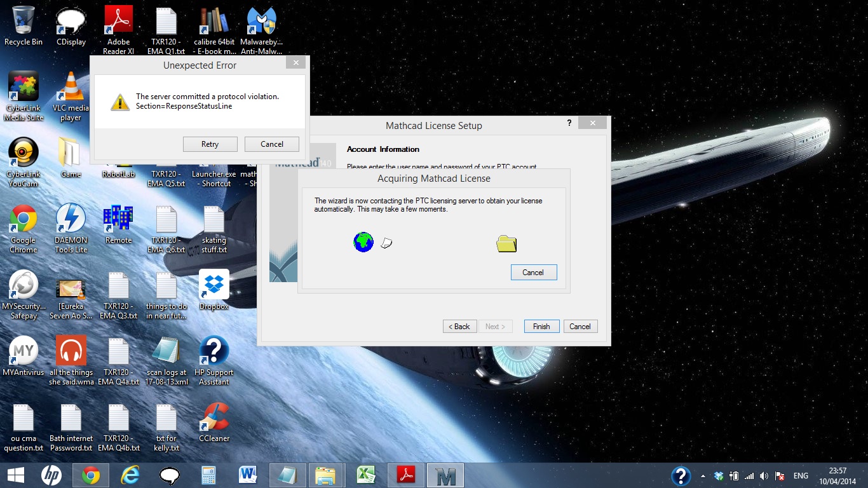Image resolution: width=868 pixels, height=488 pixels.
Task: Open Action Center flag icon
Action: (x=780, y=476)
